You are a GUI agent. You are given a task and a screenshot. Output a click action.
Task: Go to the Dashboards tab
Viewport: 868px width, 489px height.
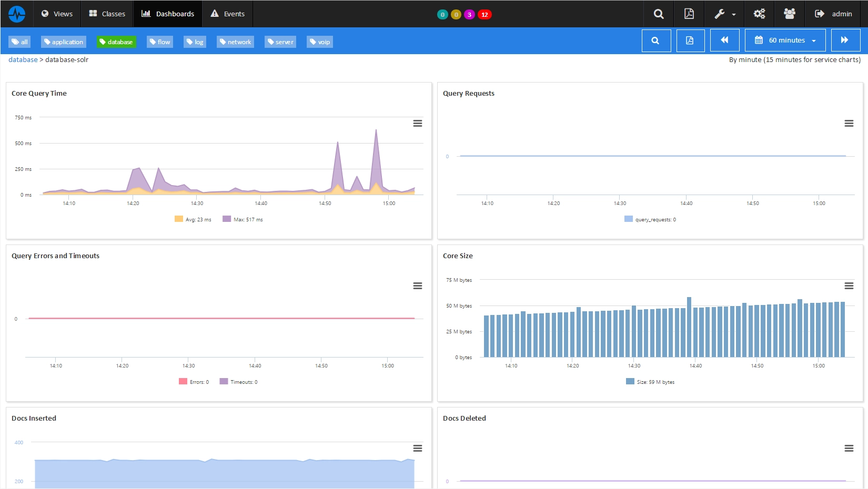tap(168, 14)
